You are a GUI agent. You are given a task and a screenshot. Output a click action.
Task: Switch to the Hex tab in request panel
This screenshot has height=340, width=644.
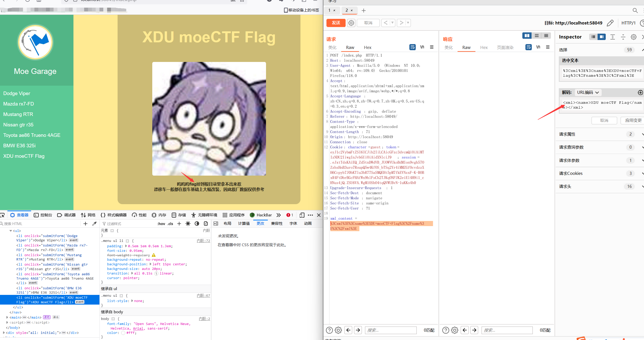point(368,47)
